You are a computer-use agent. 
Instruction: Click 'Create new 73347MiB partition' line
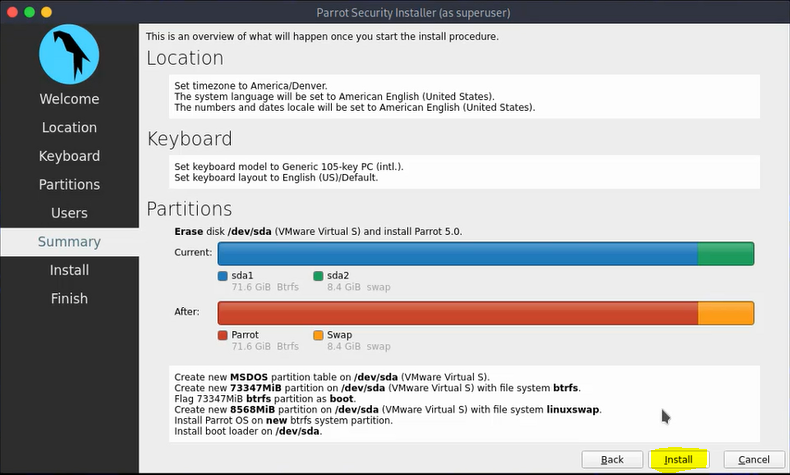pyautogui.click(x=377, y=388)
